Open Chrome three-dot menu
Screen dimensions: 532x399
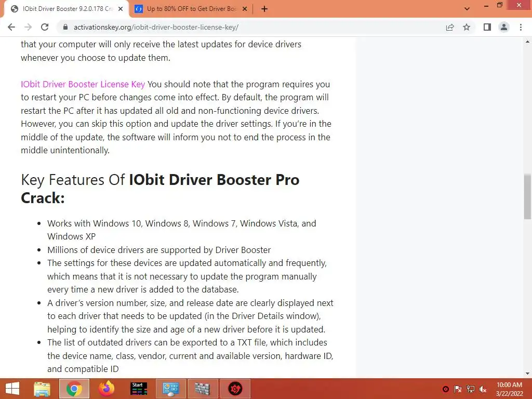click(521, 27)
